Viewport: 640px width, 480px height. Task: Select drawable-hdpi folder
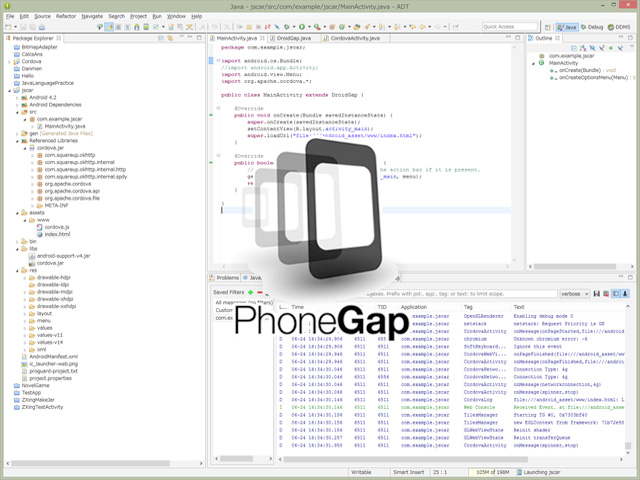[53, 278]
